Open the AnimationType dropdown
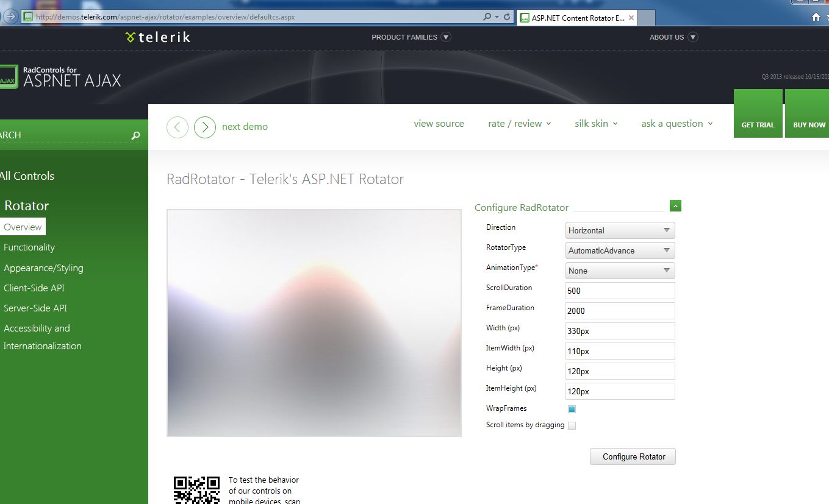829x504 pixels. click(620, 271)
